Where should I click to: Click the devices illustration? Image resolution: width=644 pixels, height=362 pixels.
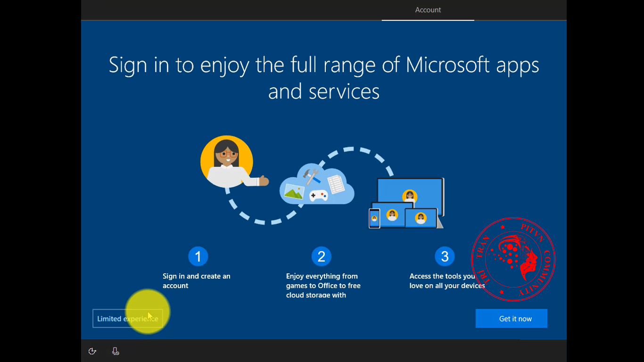pyautogui.click(x=406, y=203)
